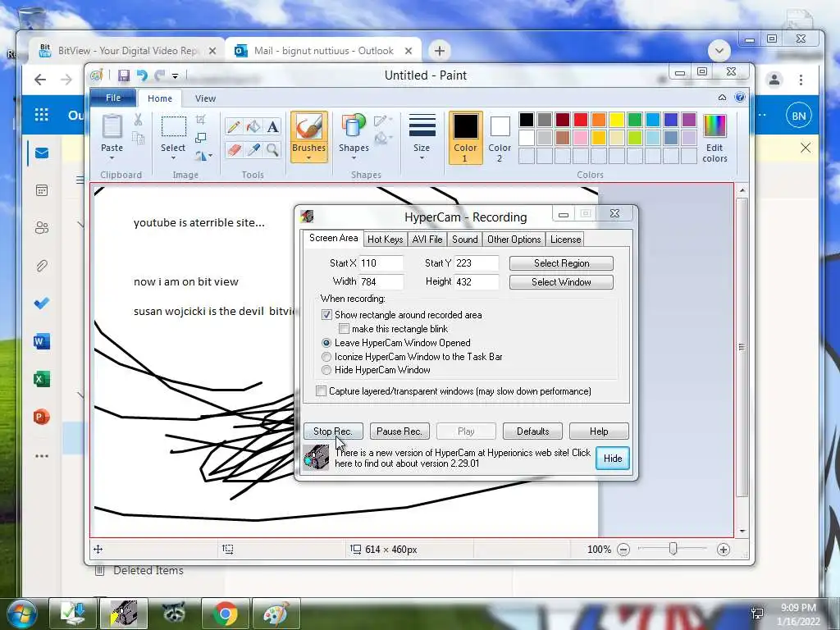Screen dimensions: 840x630
Task: Select Hide HyperCam Window option
Action: click(326, 370)
